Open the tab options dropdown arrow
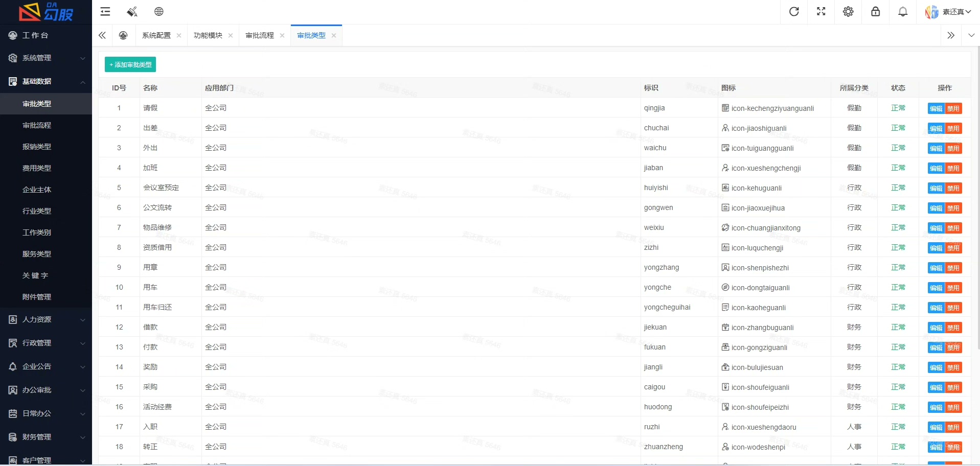This screenshot has width=980, height=466. pyautogui.click(x=971, y=35)
